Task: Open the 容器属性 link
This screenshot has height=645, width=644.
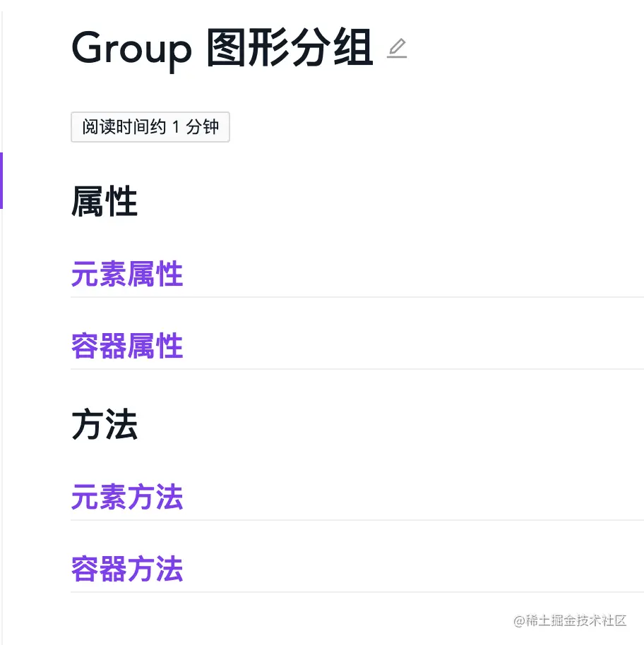Action: [127, 346]
